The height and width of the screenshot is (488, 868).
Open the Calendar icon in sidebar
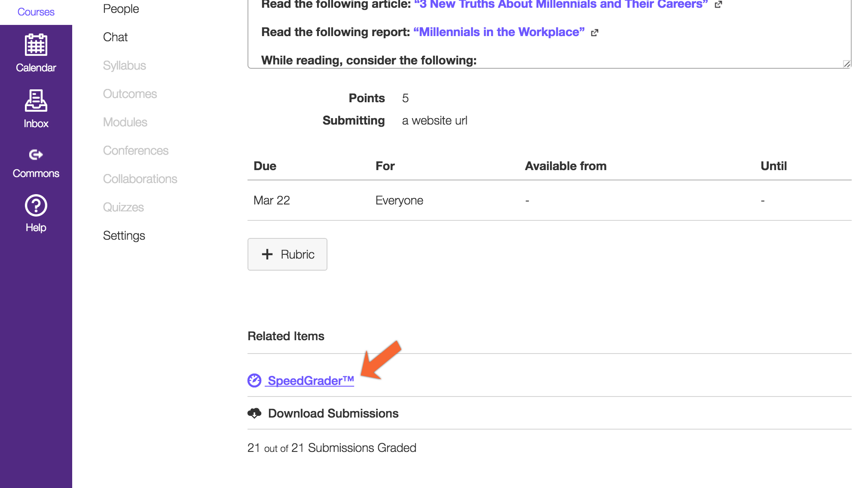(x=36, y=45)
